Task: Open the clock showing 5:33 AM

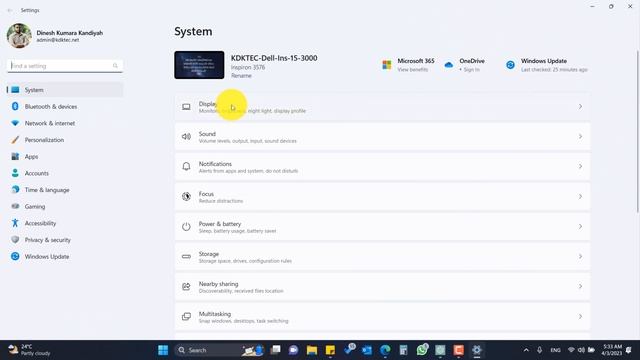Action: (x=611, y=350)
